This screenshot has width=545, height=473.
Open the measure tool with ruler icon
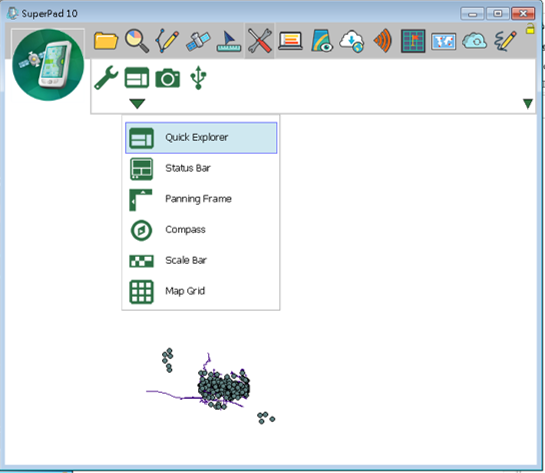coord(229,41)
